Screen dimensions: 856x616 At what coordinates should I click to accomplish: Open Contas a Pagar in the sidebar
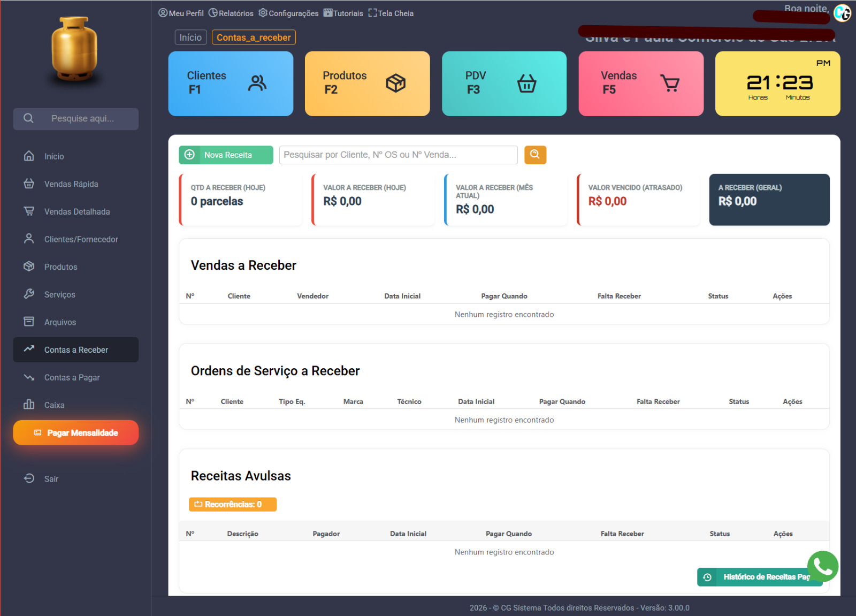pyautogui.click(x=76, y=378)
